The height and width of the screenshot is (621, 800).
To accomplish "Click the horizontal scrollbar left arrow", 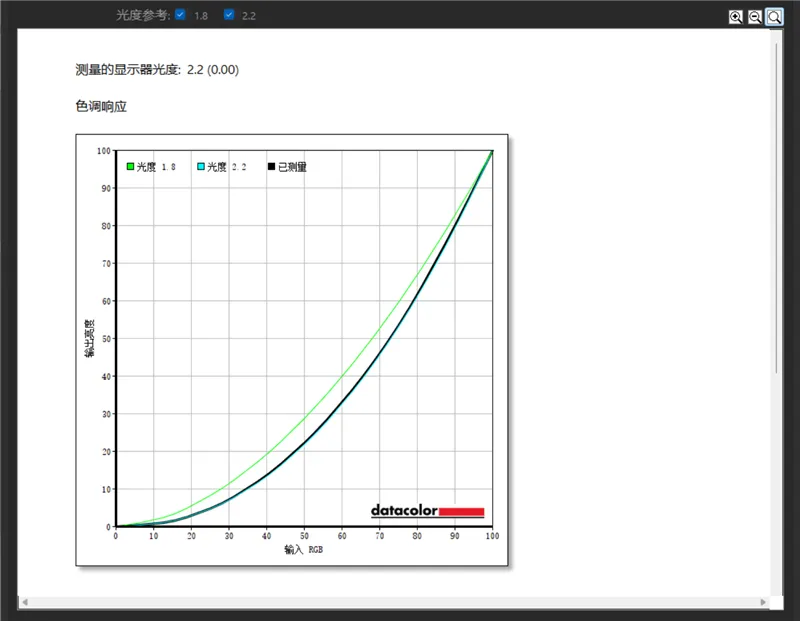I will click(x=24, y=602).
